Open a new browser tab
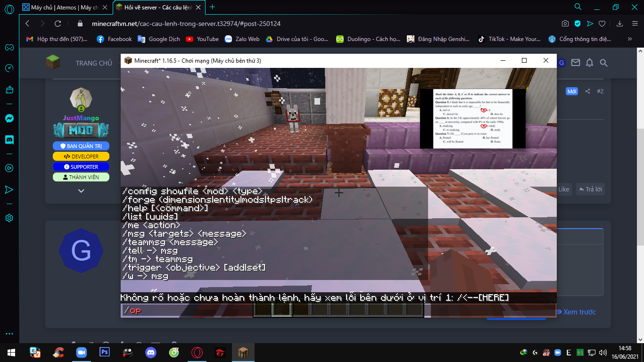644x362 pixels. click(212, 7)
